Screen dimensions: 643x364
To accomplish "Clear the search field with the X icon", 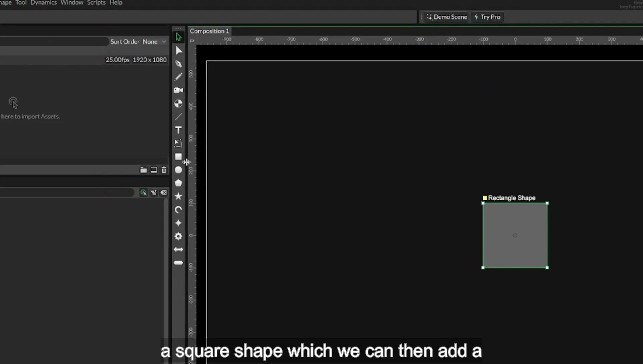I will click(164, 192).
